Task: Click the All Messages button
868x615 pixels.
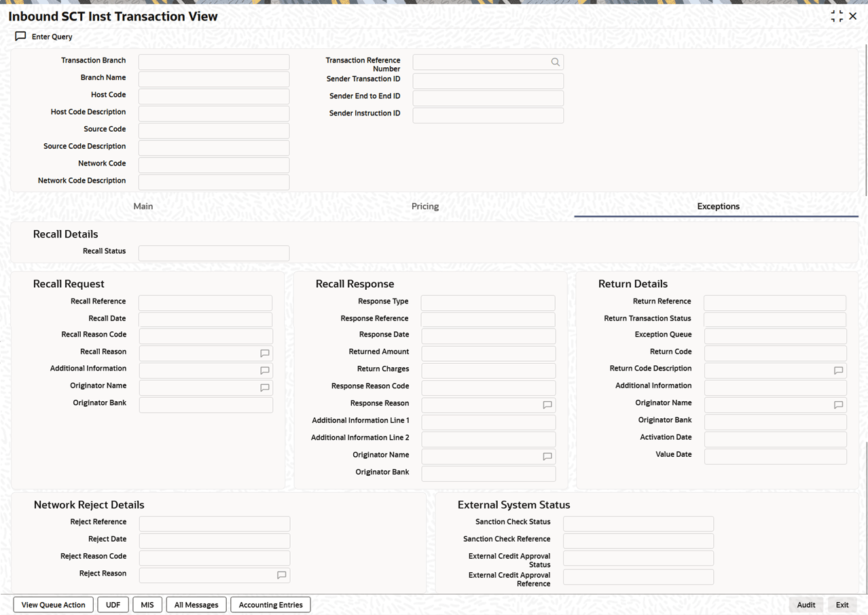Action: click(x=196, y=605)
